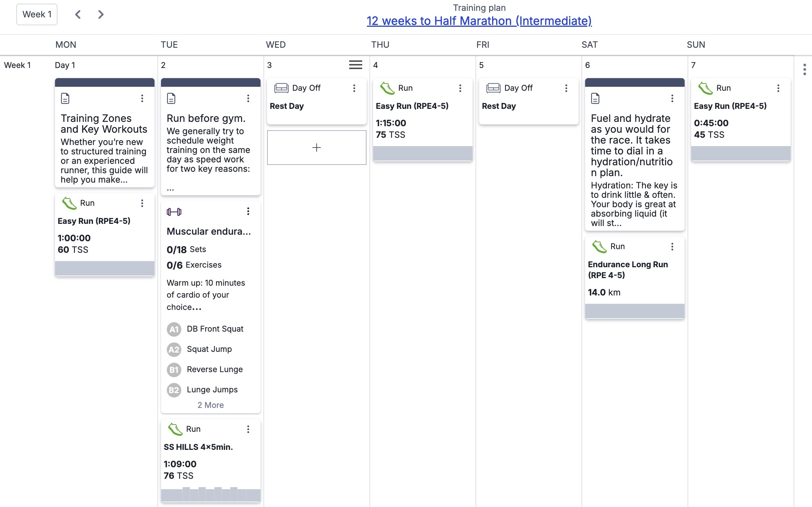Add a workout to Wednesday with plus box
The image size is (812, 507).
tap(317, 148)
